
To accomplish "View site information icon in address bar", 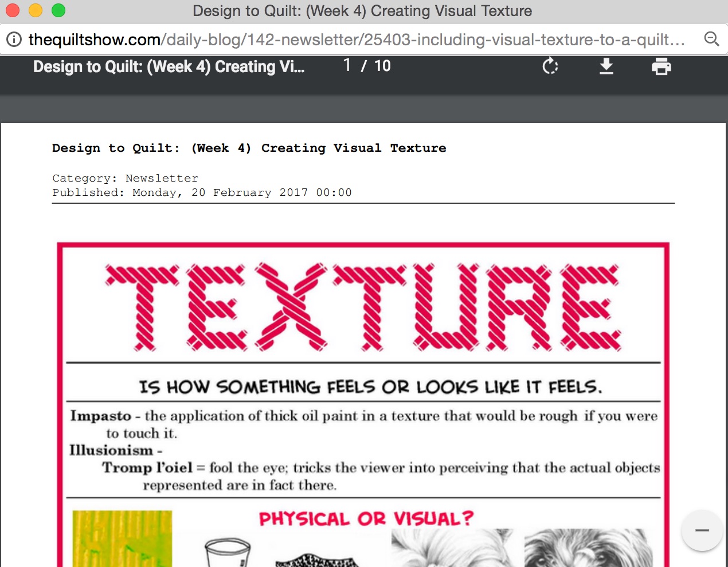I will (x=14, y=40).
